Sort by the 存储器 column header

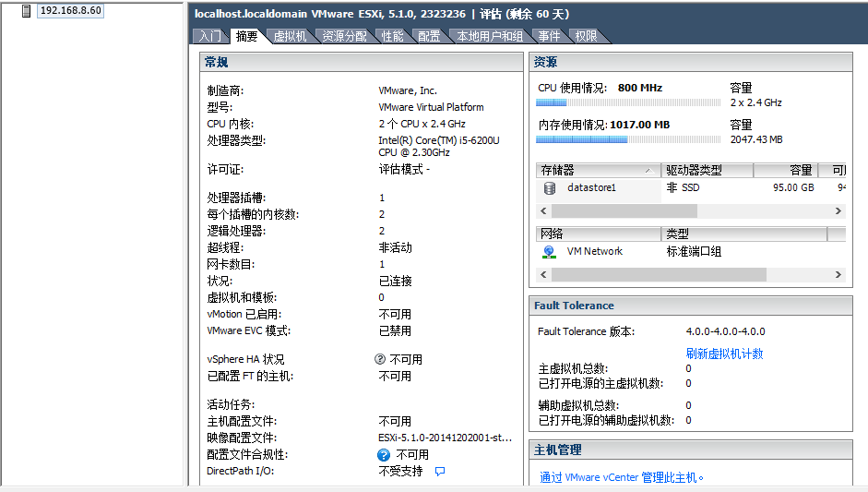[x=598, y=170]
